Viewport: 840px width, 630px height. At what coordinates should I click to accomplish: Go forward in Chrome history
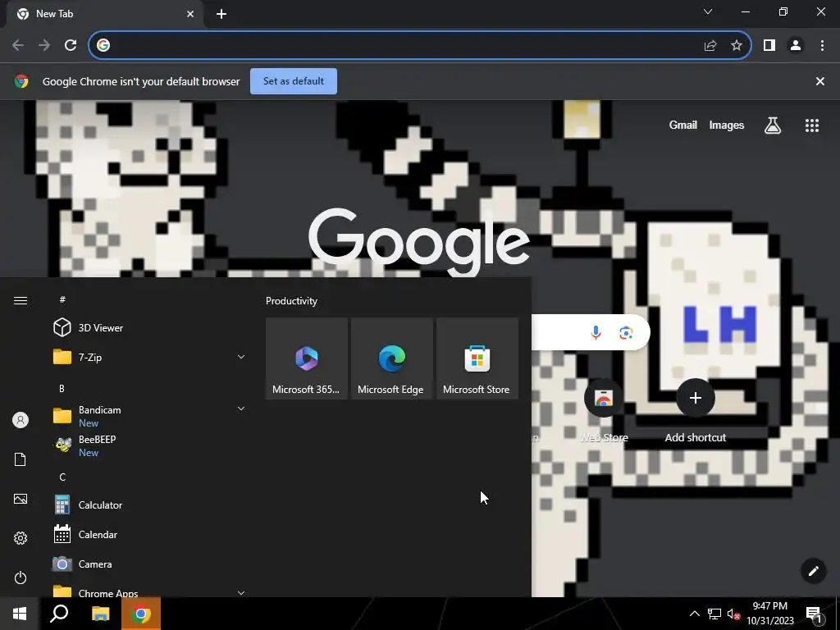44,45
